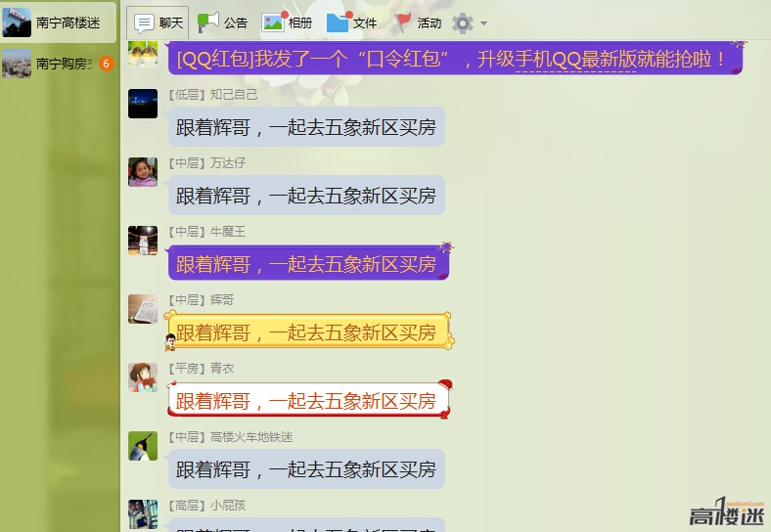Open the 公告 announcement tab

(x=222, y=22)
